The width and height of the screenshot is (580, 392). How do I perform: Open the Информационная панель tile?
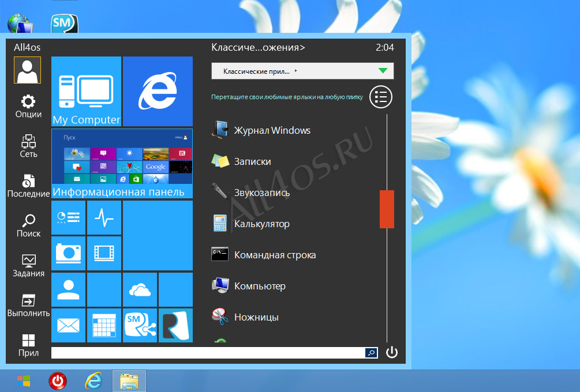click(122, 163)
